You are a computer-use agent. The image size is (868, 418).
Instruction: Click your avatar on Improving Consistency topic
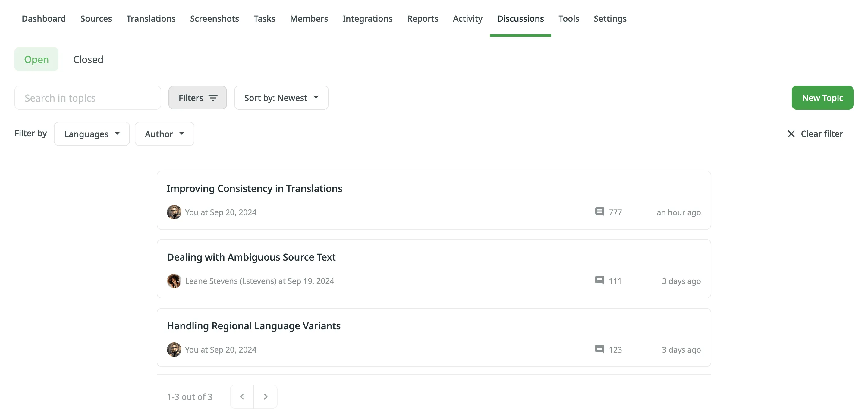pos(174,212)
